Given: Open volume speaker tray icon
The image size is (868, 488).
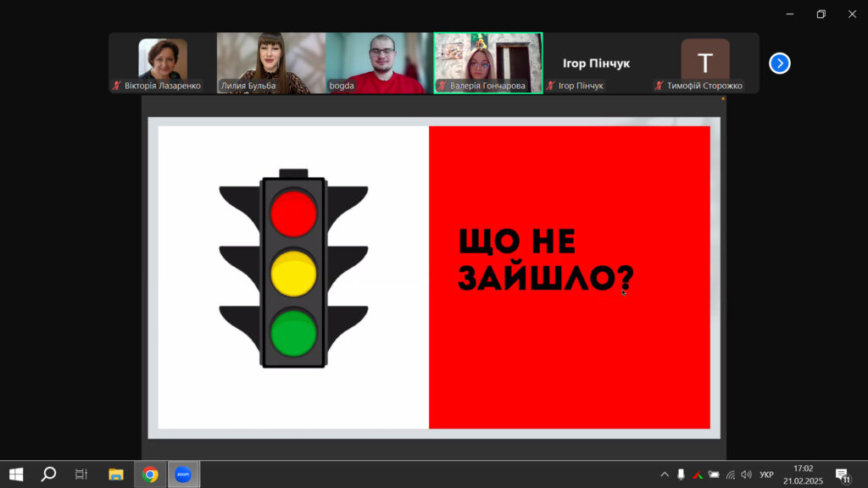Looking at the screenshot, I should (x=747, y=474).
